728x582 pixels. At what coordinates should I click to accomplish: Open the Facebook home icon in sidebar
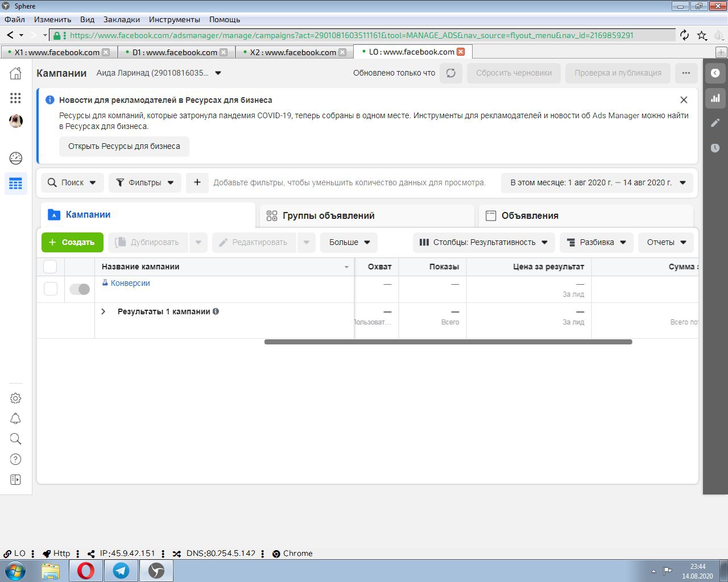tap(16, 73)
